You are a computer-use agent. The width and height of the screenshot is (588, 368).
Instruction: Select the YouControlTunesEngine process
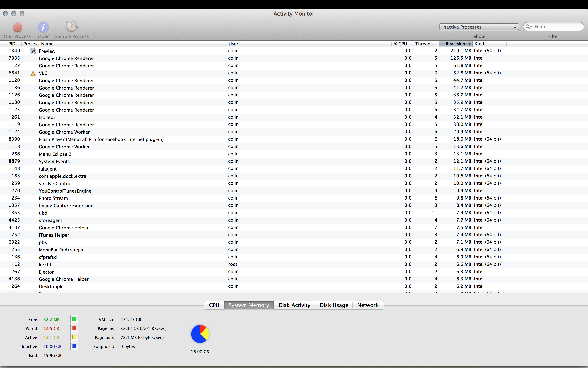294,191
